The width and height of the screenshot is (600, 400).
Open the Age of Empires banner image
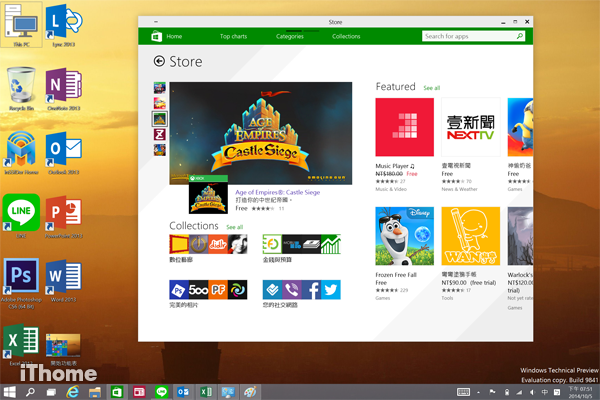click(x=261, y=133)
